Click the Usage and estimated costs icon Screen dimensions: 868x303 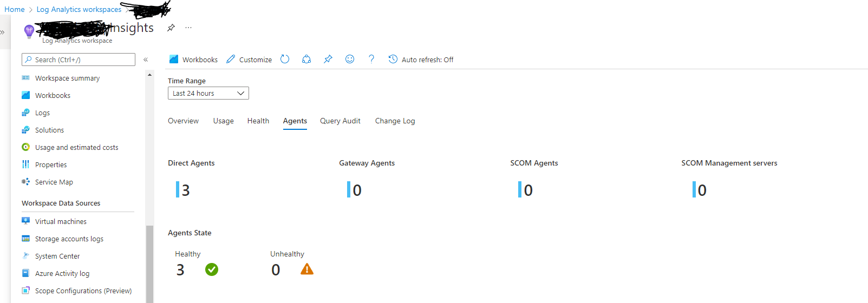tap(25, 147)
